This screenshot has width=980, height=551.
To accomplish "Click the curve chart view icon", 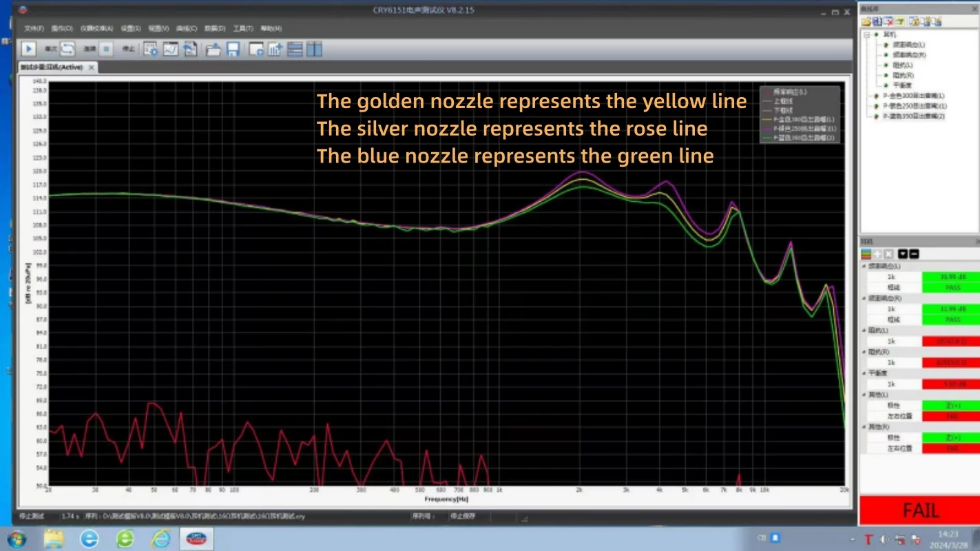I will coord(170,49).
